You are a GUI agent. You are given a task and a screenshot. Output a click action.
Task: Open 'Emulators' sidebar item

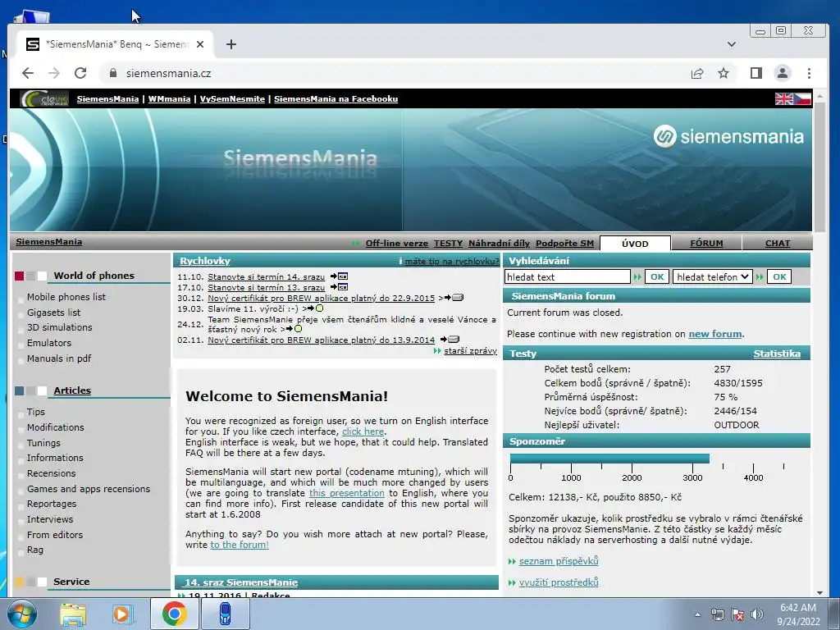48,343
